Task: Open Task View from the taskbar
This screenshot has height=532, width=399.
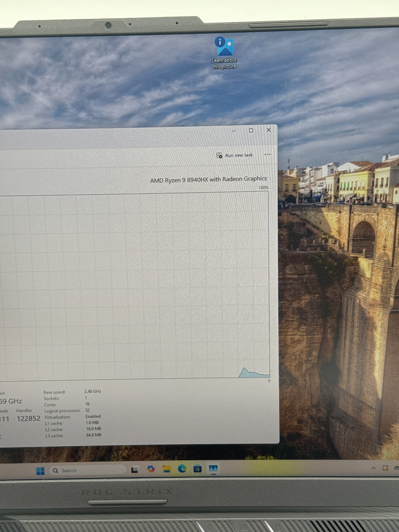Action: click(x=135, y=470)
